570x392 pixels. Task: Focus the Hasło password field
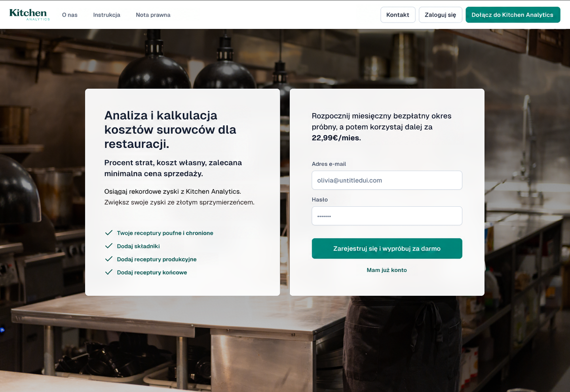[387, 216]
